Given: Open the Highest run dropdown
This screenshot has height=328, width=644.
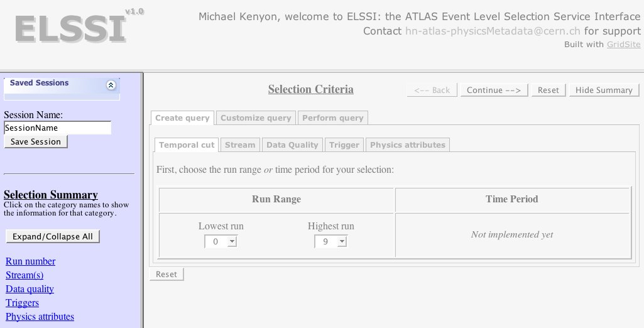Looking at the screenshot, I should coord(330,241).
